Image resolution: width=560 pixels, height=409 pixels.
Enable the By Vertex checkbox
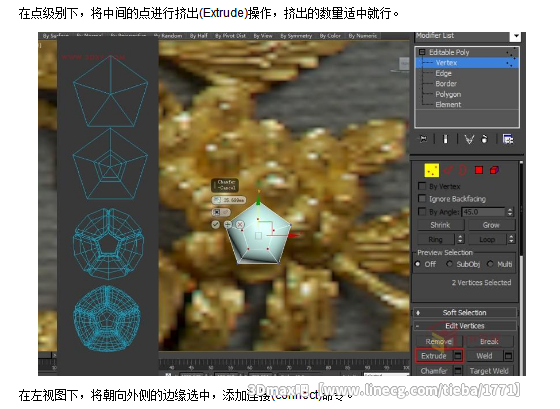(422, 186)
